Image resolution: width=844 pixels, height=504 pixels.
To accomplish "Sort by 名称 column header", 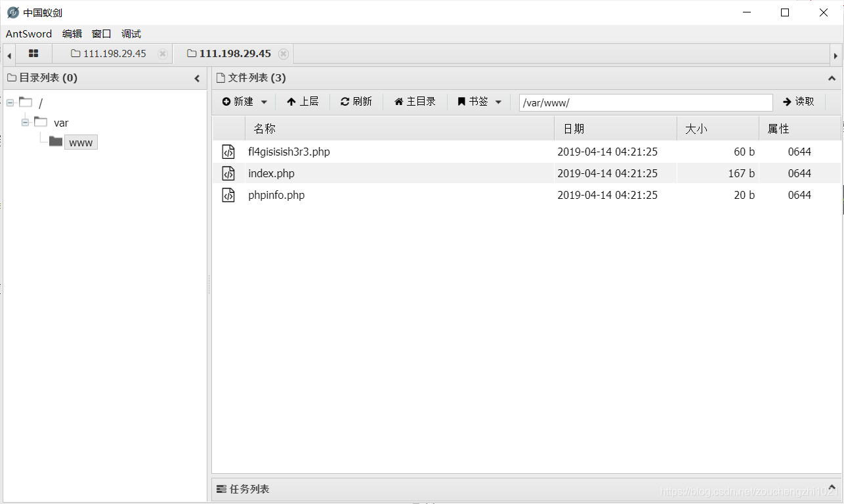I will pyautogui.click(x=400, y=129).
